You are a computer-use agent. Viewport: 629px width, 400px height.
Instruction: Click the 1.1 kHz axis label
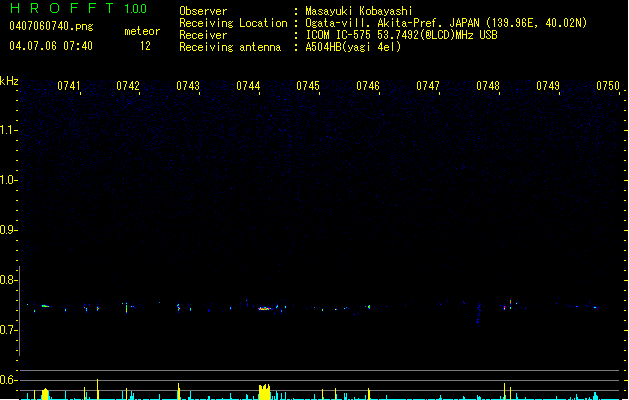8,130
